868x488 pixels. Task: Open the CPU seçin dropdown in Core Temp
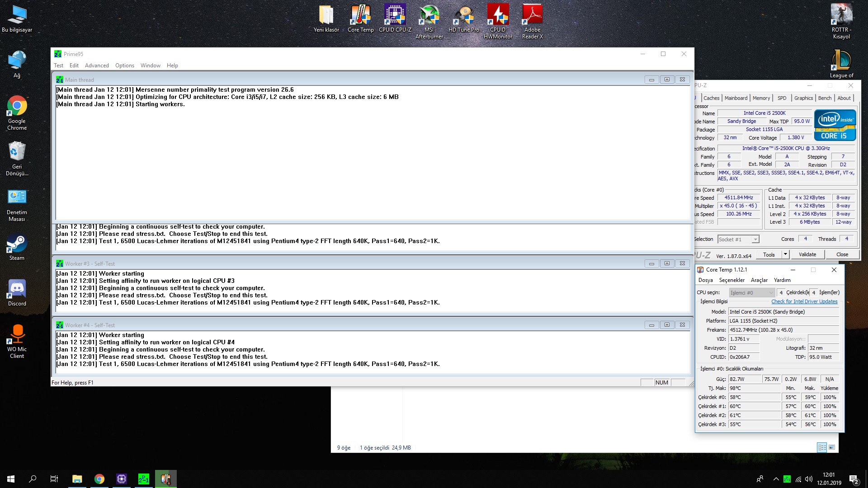(752, 293)
